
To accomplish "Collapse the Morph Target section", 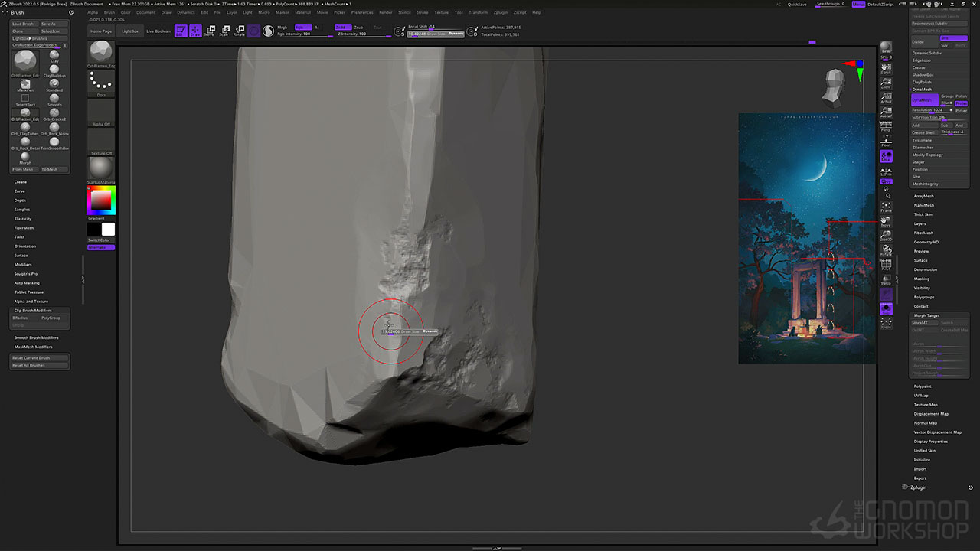I will pyautogui.click(x=926, y=315).
